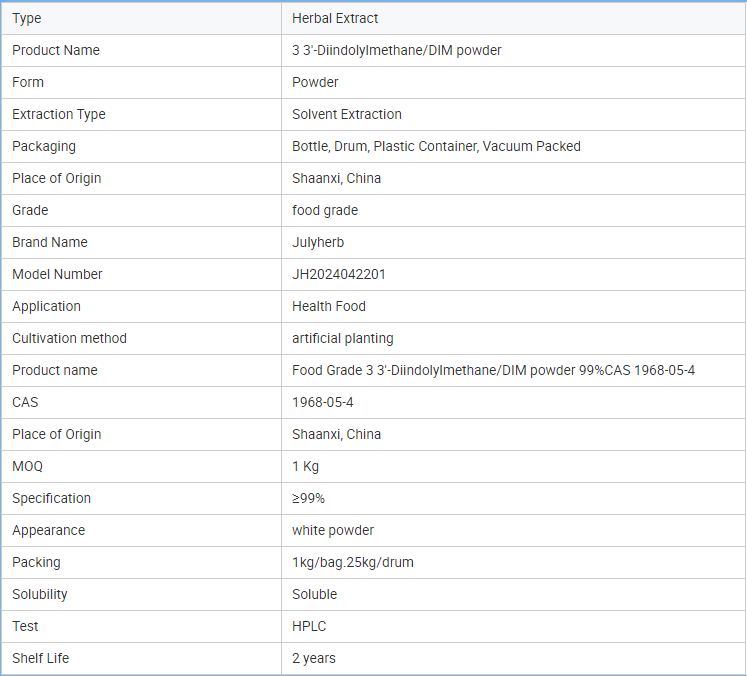Select the MOQ 1 Kg value
This screenshot has width=747, height=676.
305,466
